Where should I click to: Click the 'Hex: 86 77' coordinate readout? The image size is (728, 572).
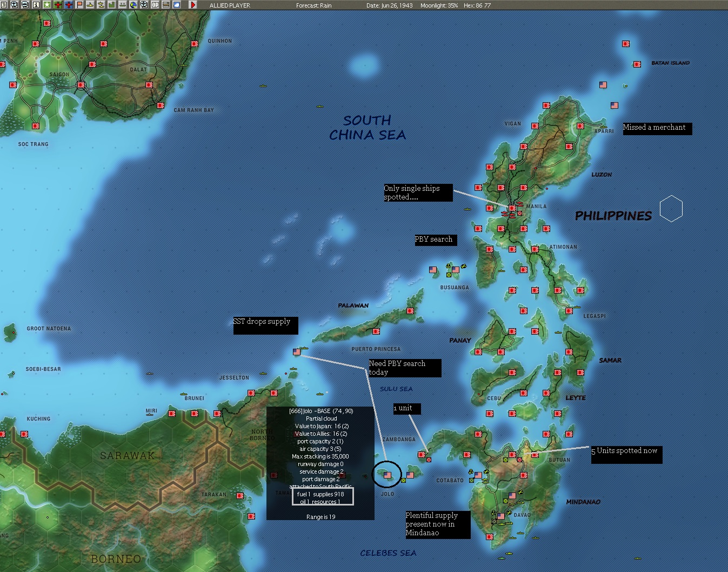click(476, 5)
